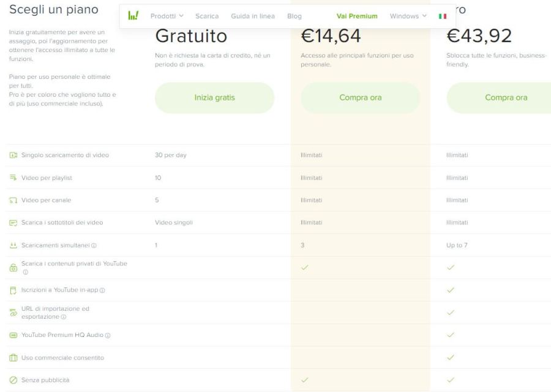
Task: Click the Senza pubblicità no-ads icon
Action: (x=13, y=380)
